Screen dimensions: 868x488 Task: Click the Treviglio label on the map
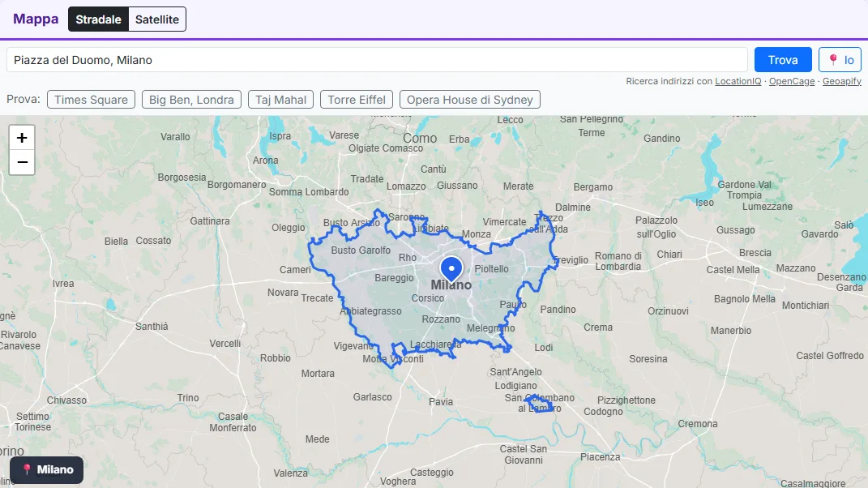point(571,260)
